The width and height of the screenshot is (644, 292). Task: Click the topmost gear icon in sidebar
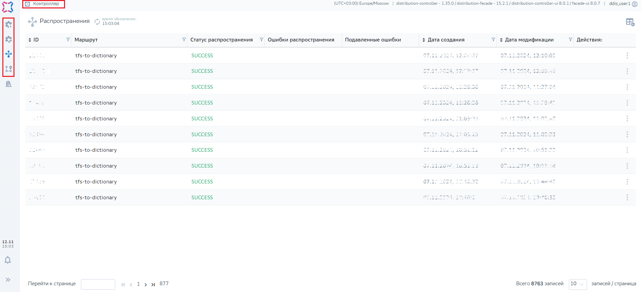(x=8, y=24)
